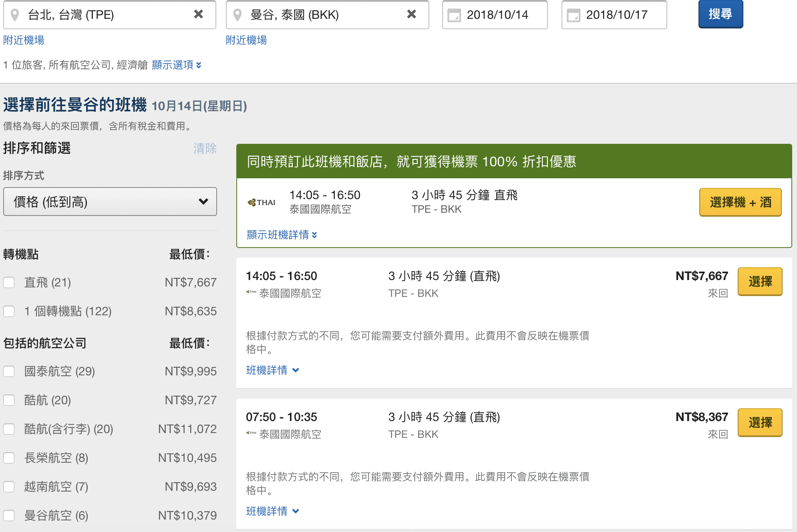Click the NT$8,367 price on second flight
This screenshot has height=532, width=797.
702,417
